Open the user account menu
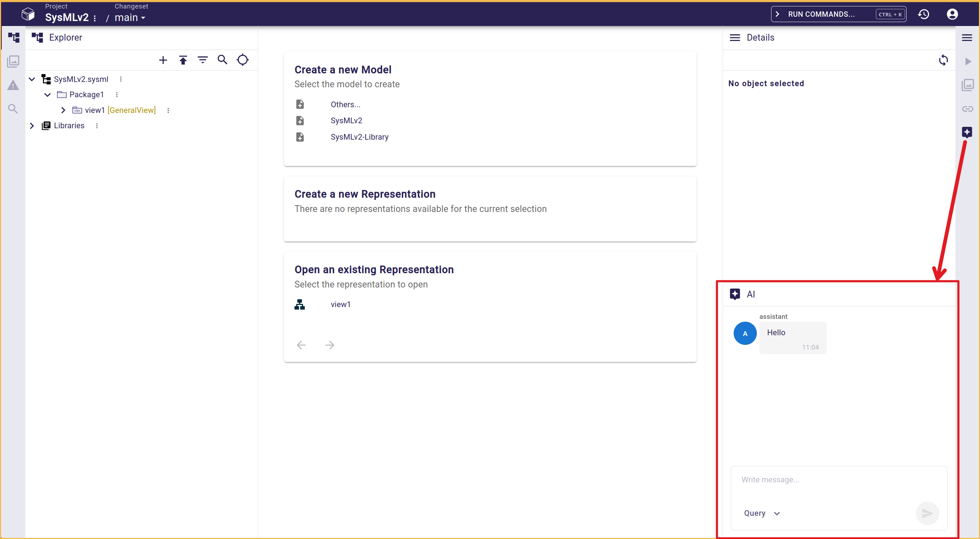Screen dimensions: 980x539 tap(952, 14)
